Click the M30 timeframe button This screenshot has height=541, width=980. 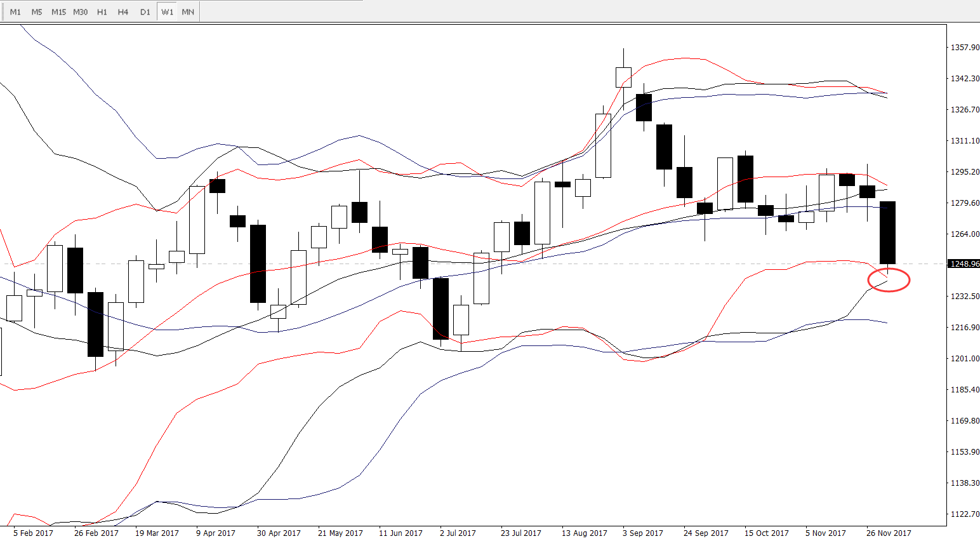[x=81, y=12]
